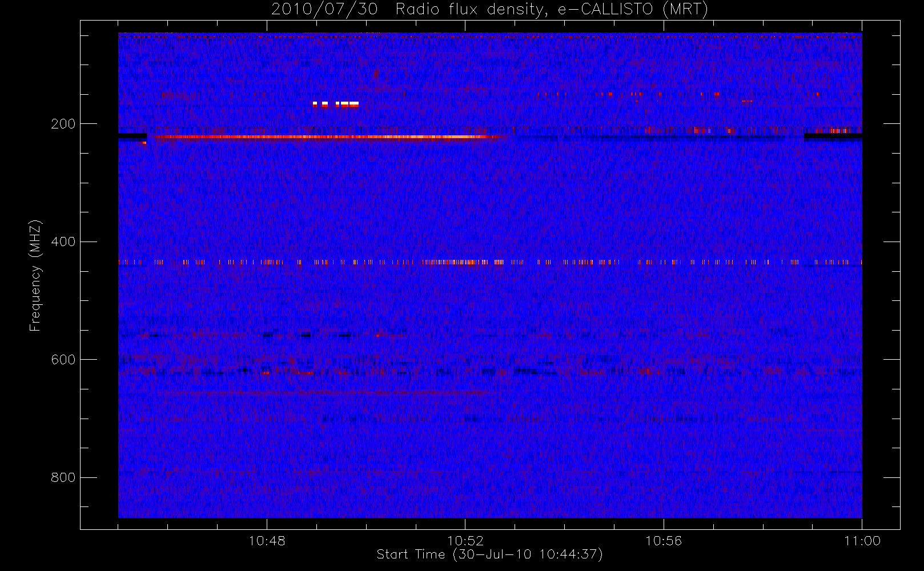Click the dotted orange interference line above 400 MHz
Image resolution: width=924 pixels, height=571 pixels.
pos(490,262)
